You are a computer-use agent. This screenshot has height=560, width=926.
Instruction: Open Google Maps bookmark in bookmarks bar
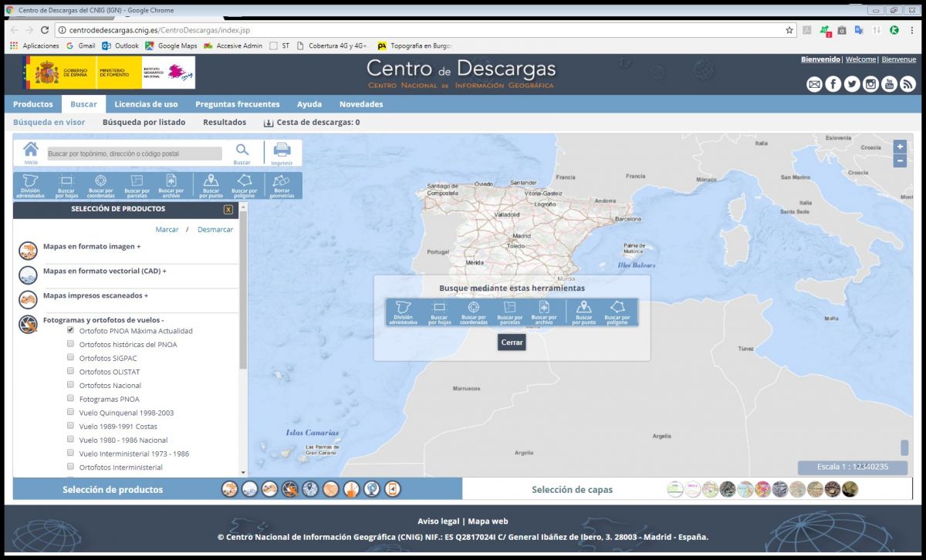click(x=171, y=46)
